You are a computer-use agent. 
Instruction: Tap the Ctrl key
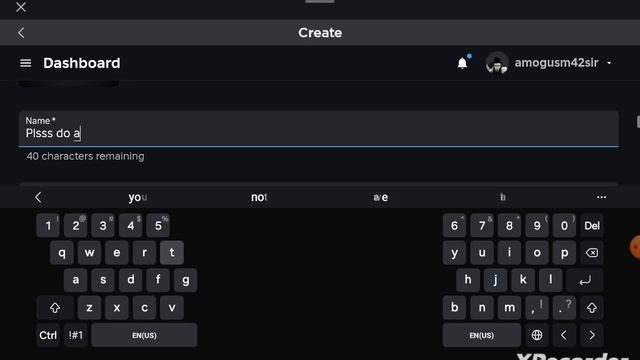point(48,335)
